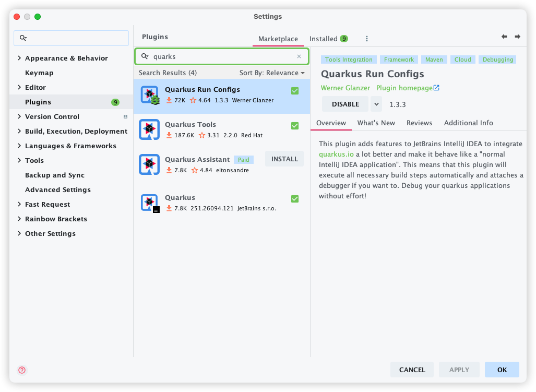Image resolution: width=536 pixels, height=392 pixels.
Task: Click the Debugging tag
Action: 498,60
